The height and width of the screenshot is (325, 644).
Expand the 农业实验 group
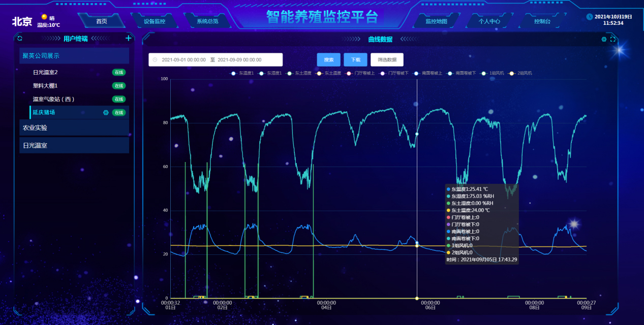click(74, 127)
